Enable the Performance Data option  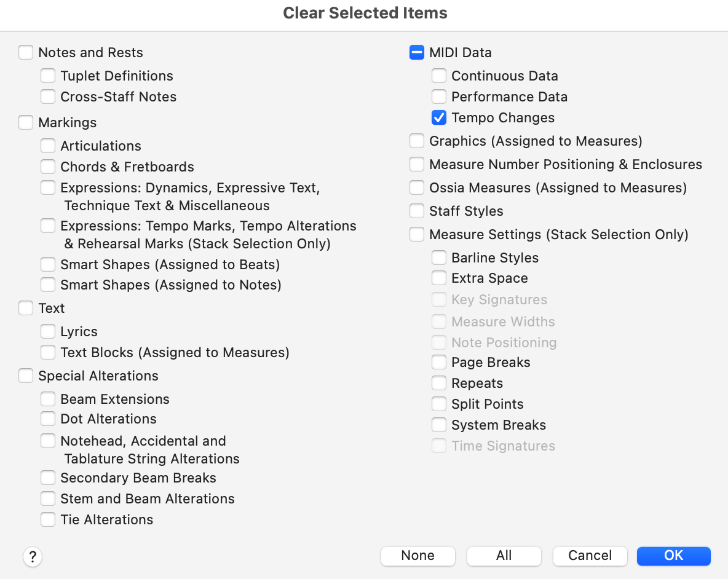point(439,96)
